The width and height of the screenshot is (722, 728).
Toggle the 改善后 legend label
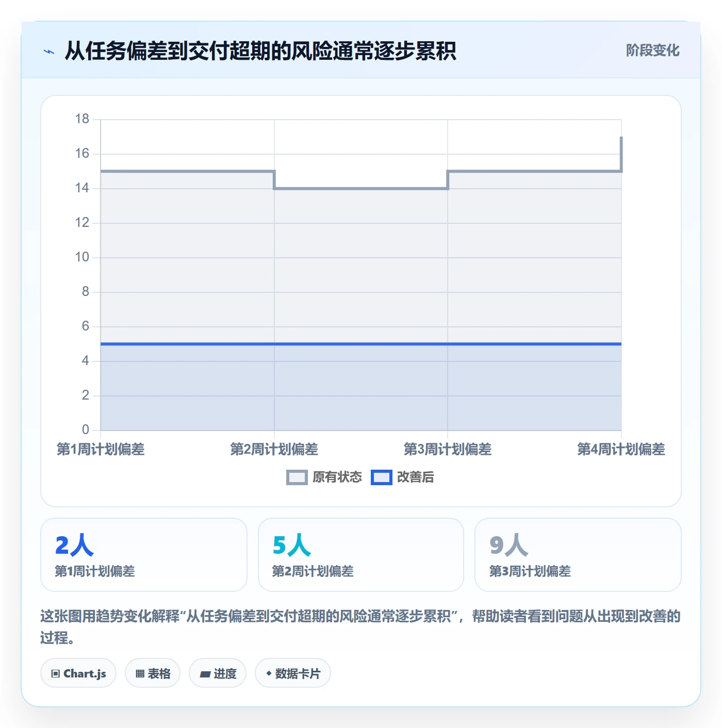pos(415,477)
